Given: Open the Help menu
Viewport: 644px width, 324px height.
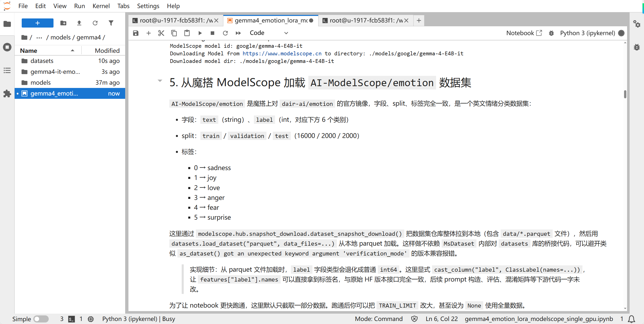Looking at the screenshot, I should pyautogui.click(x=173, y=6).
